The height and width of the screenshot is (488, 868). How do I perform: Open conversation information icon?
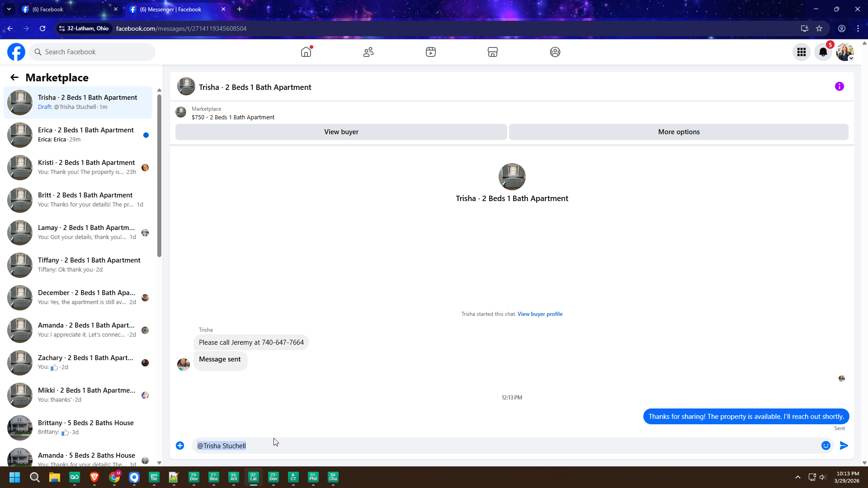coord(840,86)
